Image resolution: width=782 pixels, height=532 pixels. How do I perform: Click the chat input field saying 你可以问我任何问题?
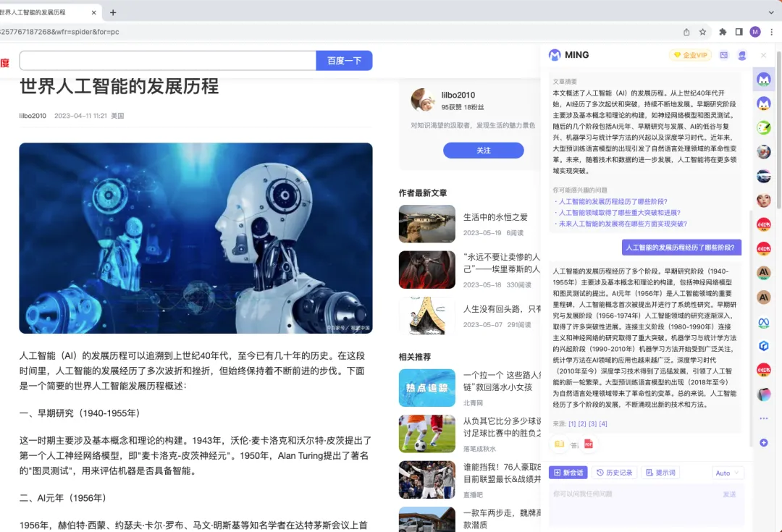tap(637, 499)
